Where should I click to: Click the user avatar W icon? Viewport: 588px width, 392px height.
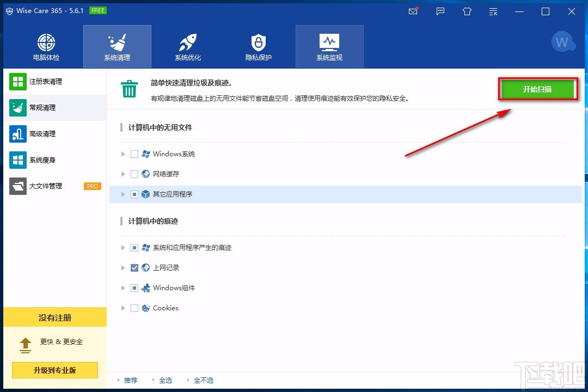pos(562,42)
